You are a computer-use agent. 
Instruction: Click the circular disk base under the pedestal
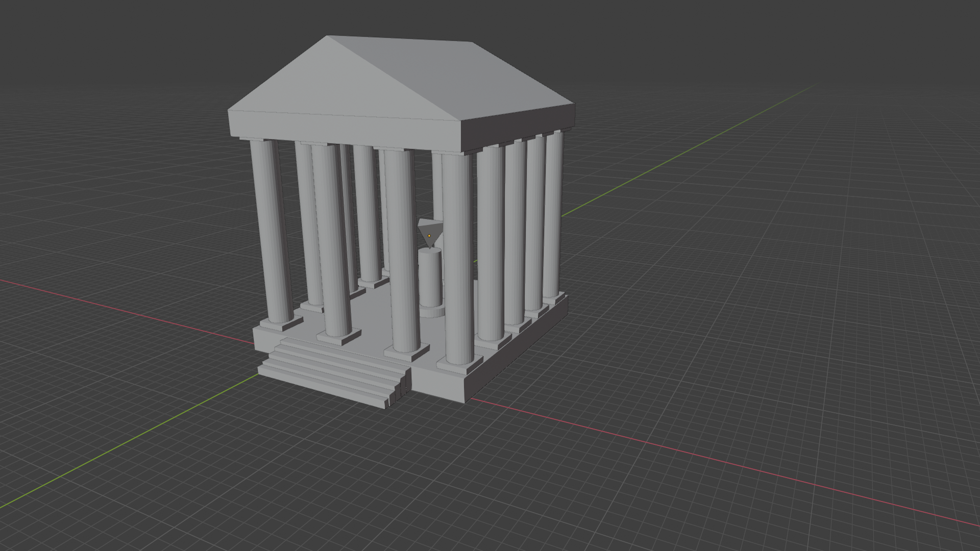[431, 312]
